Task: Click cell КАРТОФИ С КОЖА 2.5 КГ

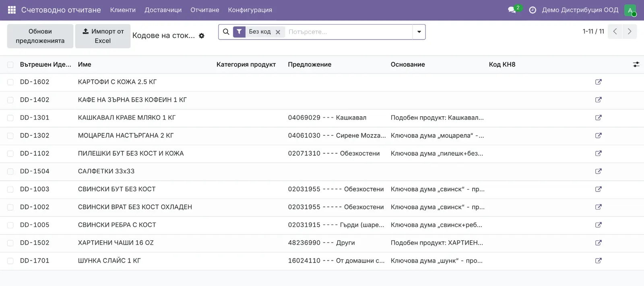Action: tap(117, 82)
